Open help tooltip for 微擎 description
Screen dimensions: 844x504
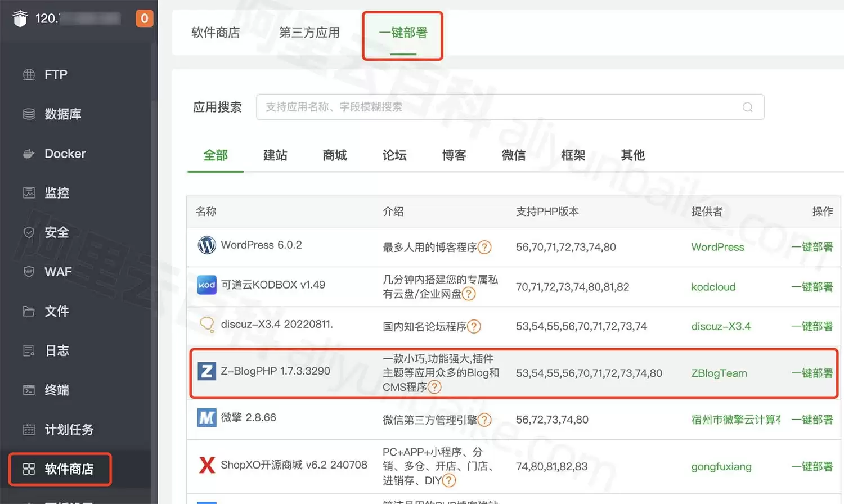coord(484,420)
